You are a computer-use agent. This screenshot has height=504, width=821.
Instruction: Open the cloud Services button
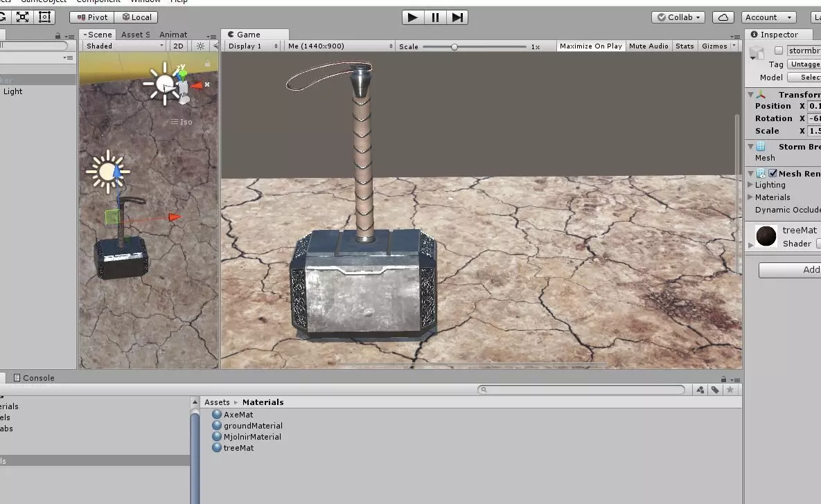pos(723,17)
